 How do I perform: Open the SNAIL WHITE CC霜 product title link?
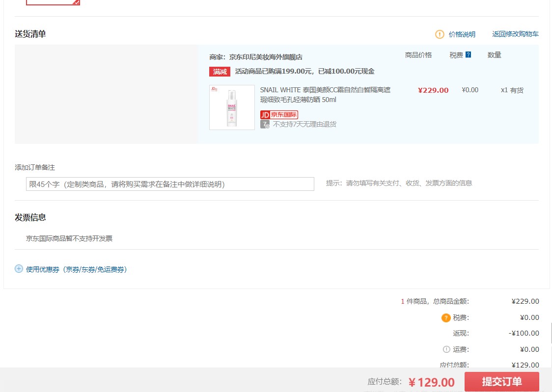pyautogui.click(x=325, y=95)
